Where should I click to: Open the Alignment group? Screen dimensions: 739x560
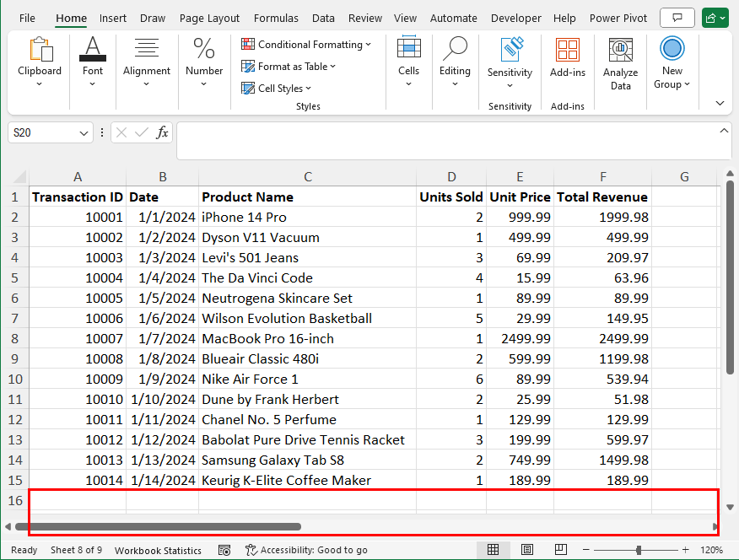tap(147, 62)
